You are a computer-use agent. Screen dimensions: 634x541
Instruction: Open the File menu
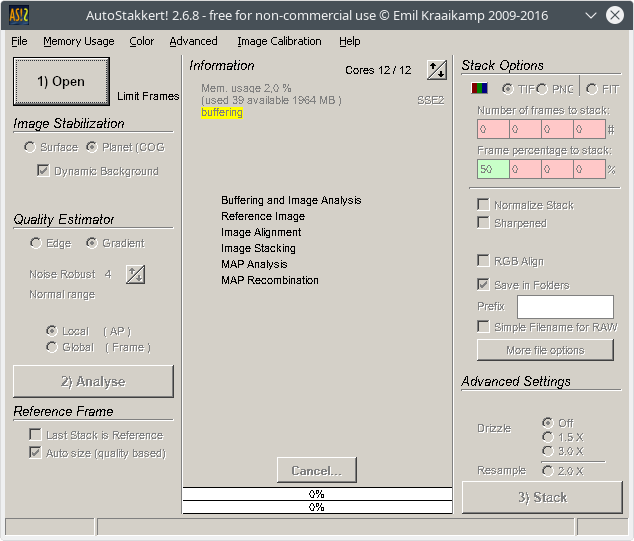coord(19,41)
